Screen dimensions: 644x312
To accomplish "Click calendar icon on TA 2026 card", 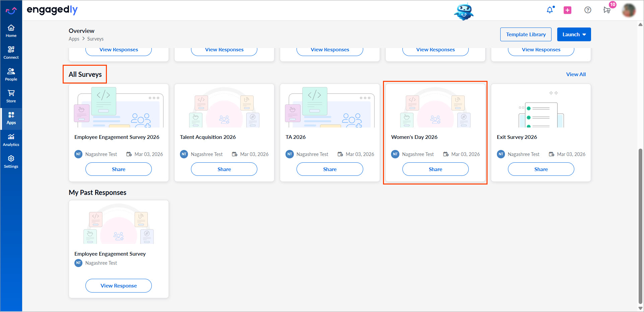I will (340, 154).
